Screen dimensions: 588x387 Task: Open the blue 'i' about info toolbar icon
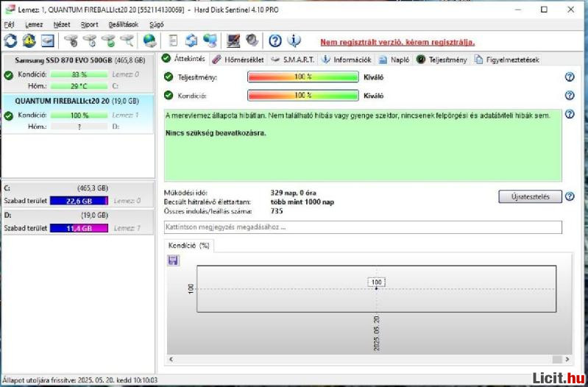tap(294, 41)
